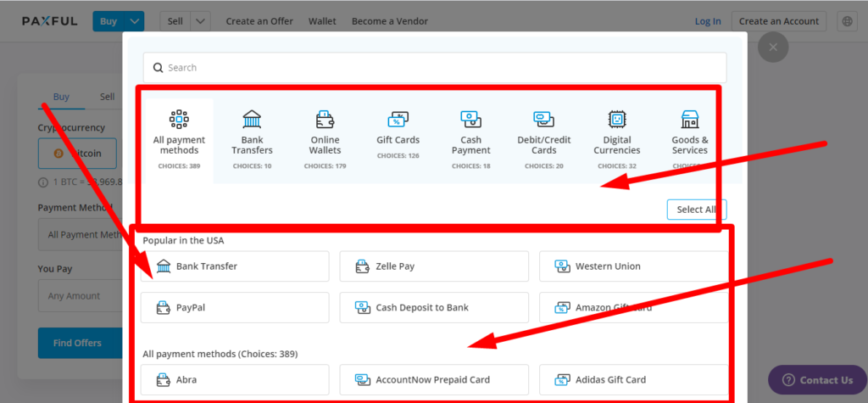Click the Log In link
868x403 pixels.
(708, 21)
